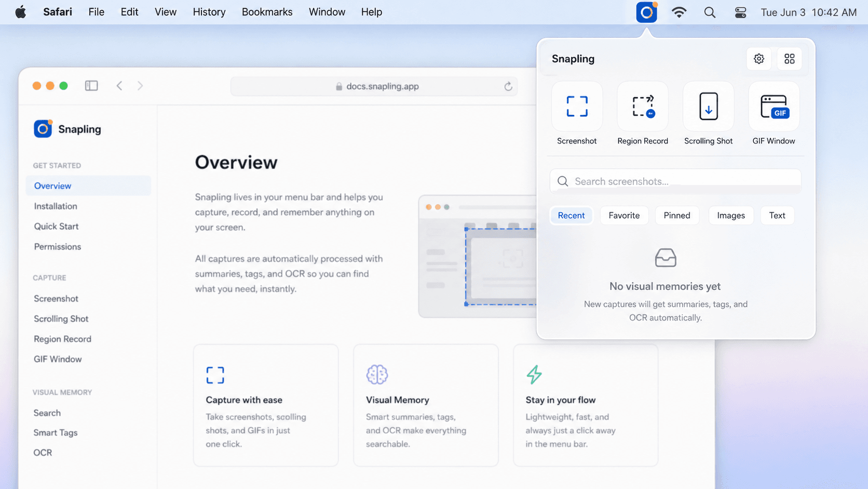Click the Snapling title in the popover

573,59
